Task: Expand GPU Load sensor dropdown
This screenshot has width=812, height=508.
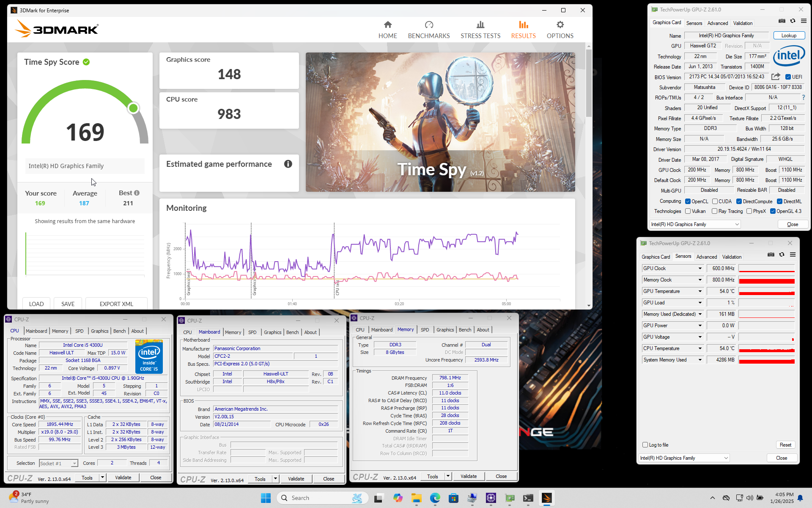Action: click(x=700, y=303)
